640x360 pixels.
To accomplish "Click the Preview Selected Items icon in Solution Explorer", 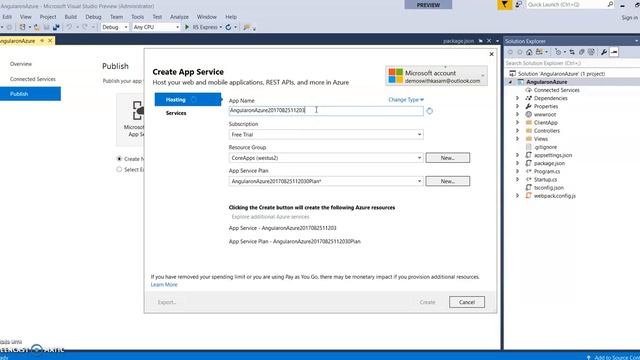I will [614, 52].
